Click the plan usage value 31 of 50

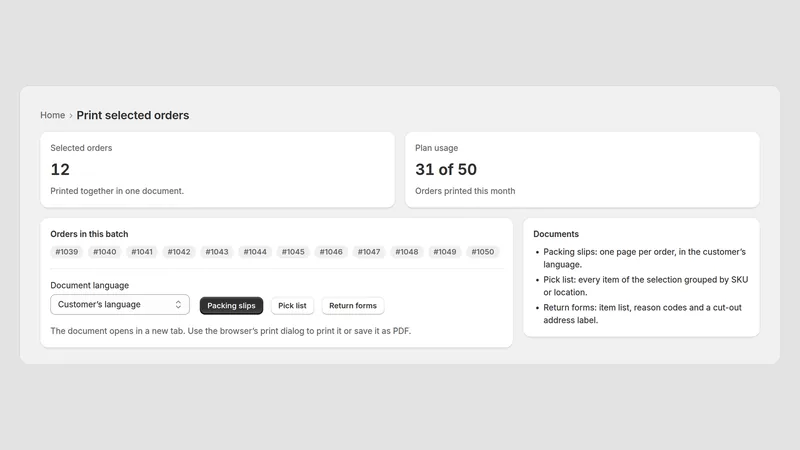click(446, 169)
